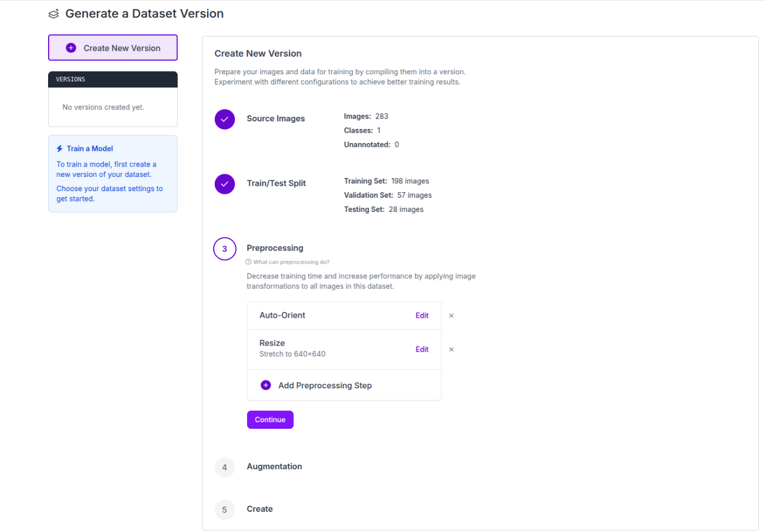765x532 pixels.
Task: Click the Train/Test Split step label
Action: 276,184
